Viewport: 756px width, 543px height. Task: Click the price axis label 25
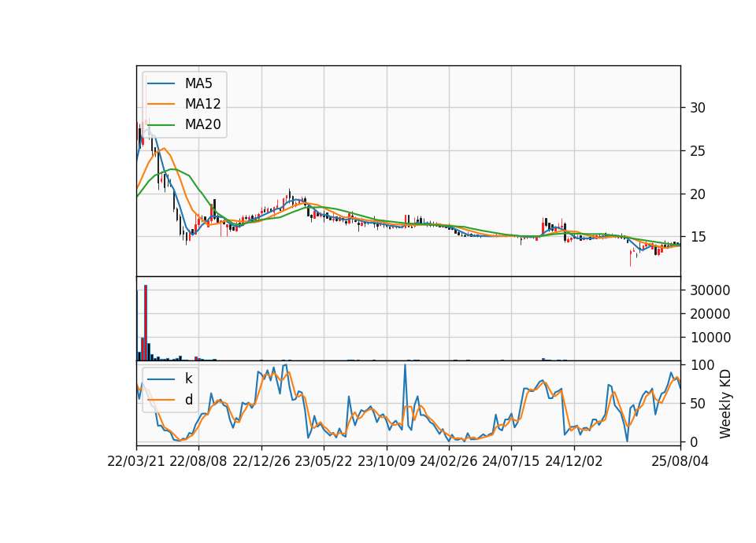698,151
